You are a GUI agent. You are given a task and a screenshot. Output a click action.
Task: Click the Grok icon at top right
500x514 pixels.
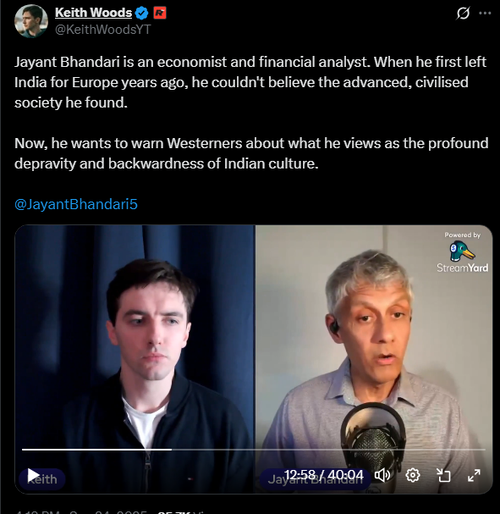463,13
